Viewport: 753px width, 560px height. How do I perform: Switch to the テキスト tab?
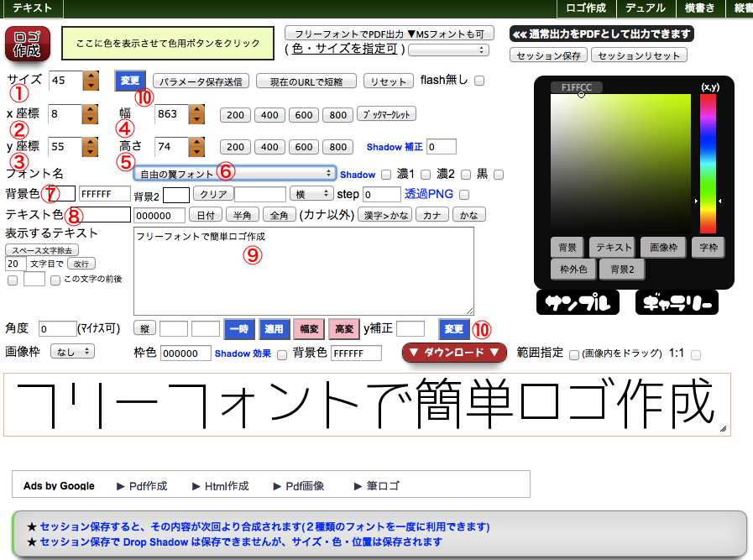tap(32, 8)
